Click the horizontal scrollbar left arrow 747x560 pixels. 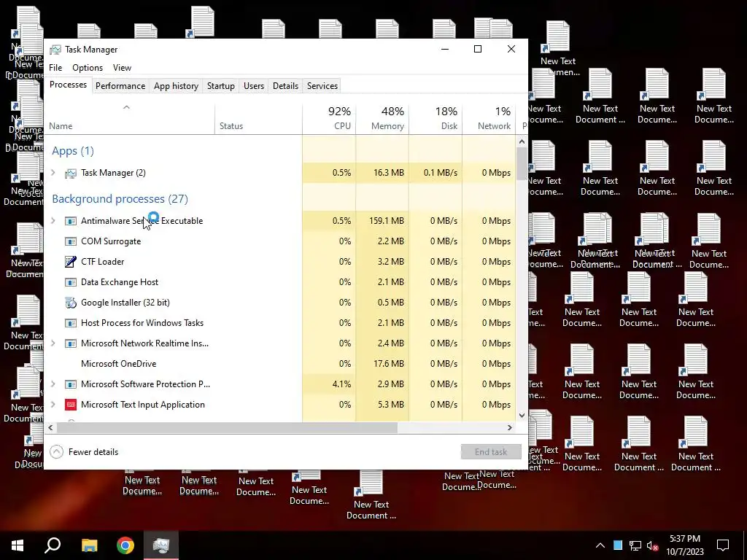[x=50, y=427]
